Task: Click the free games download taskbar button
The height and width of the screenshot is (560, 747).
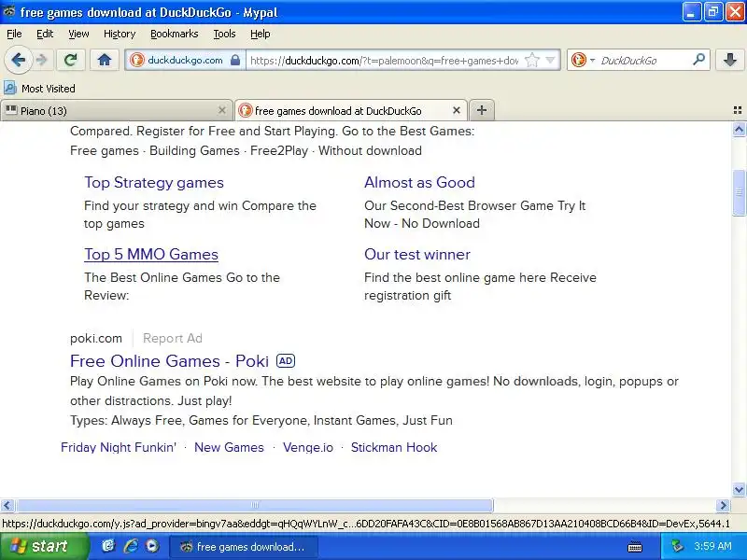Action: tap(244, 547)
